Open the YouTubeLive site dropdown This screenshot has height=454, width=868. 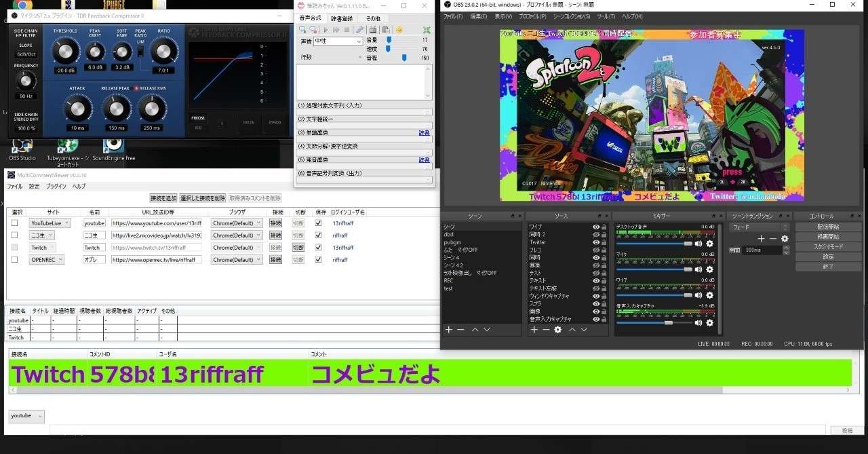50,223
